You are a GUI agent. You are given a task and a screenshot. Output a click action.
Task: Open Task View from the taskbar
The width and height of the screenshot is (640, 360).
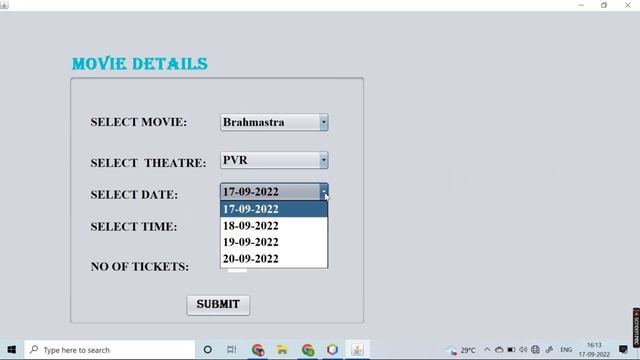pos(231,350)
